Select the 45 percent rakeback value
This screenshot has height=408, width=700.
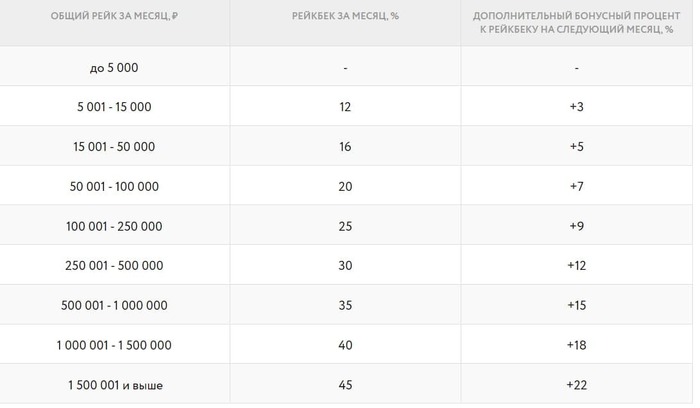[x=345, y=384]
